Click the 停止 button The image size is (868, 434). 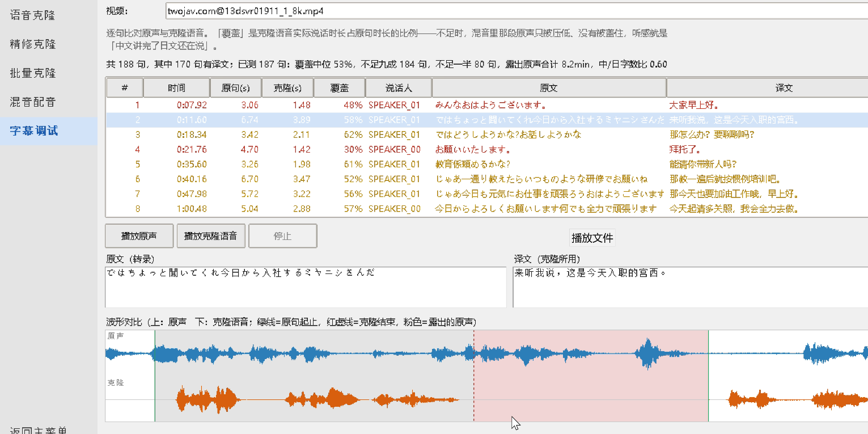(x=282, y=236)
